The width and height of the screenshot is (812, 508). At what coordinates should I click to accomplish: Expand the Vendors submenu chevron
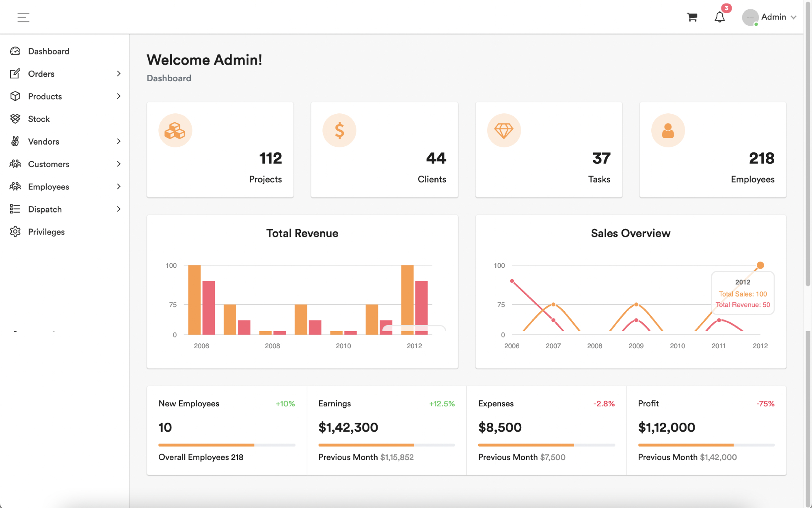pos(119,141)
